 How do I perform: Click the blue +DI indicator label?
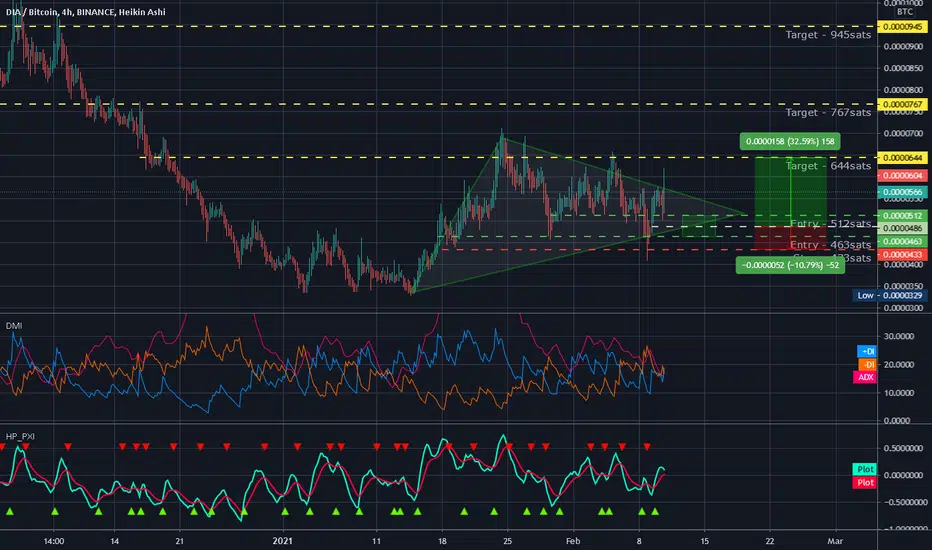pos(867,351)
